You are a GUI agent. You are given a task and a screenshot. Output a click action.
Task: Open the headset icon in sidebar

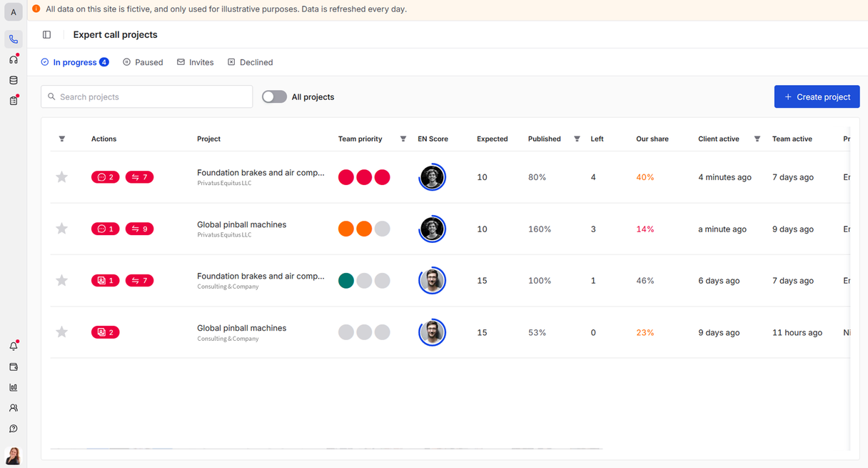tap(14, 60)
